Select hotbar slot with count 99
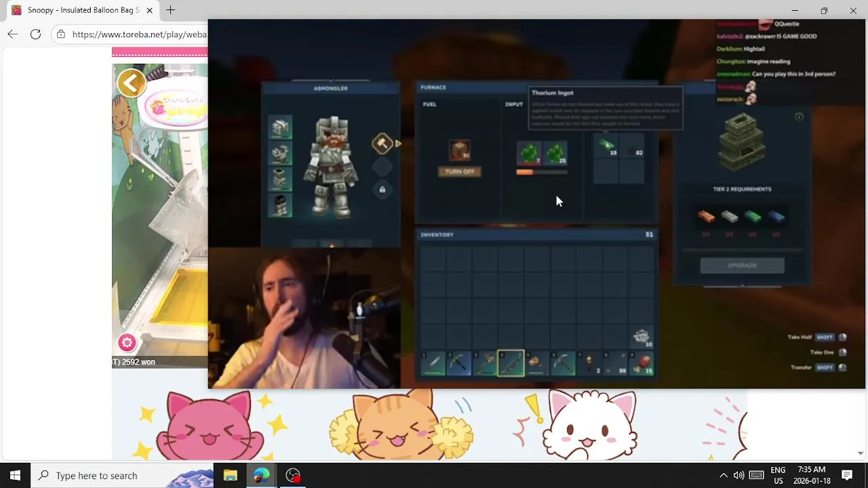This screenshot has height=488, width=868. 615,363
